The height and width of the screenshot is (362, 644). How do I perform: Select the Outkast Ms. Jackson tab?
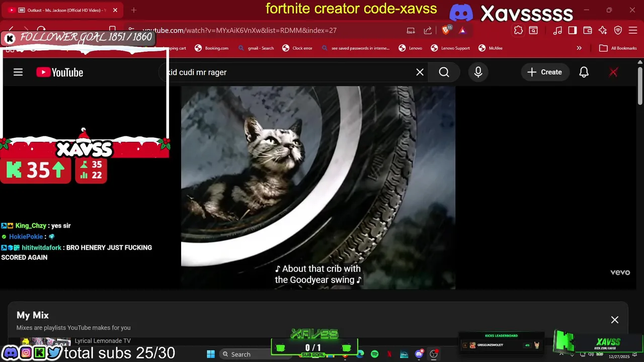63,10
